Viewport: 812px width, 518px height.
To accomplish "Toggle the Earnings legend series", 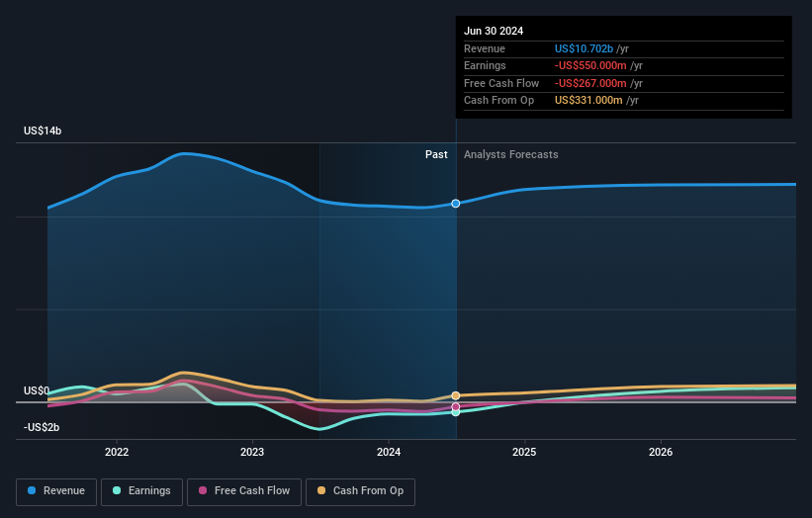I will click(x=141, y=491).
